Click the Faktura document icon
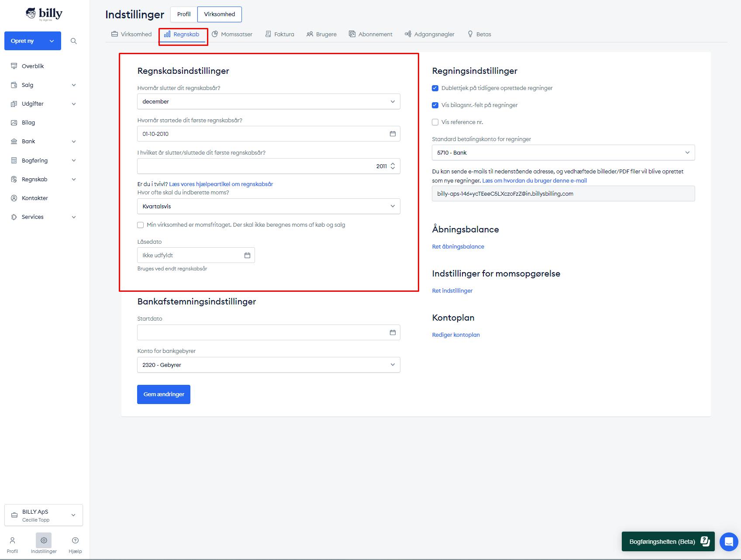The width and height of the screenshot is (741, 560). (x=268, y=34)
